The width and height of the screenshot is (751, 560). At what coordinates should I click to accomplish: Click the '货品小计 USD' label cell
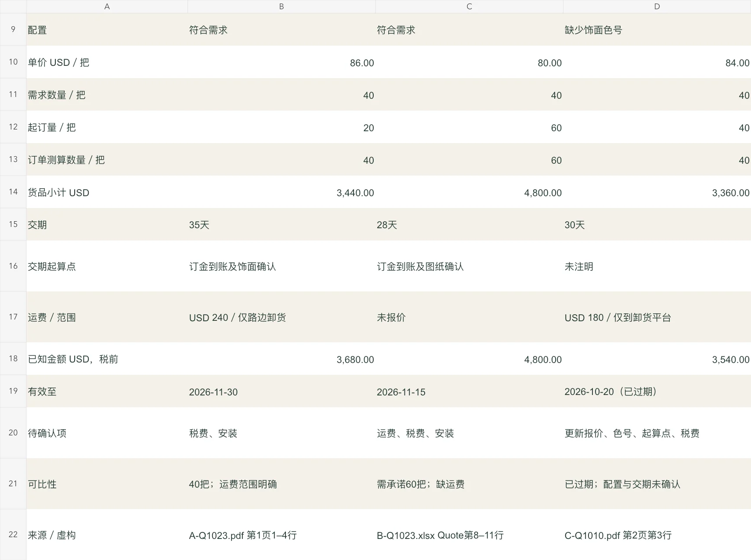pos(107,192)
